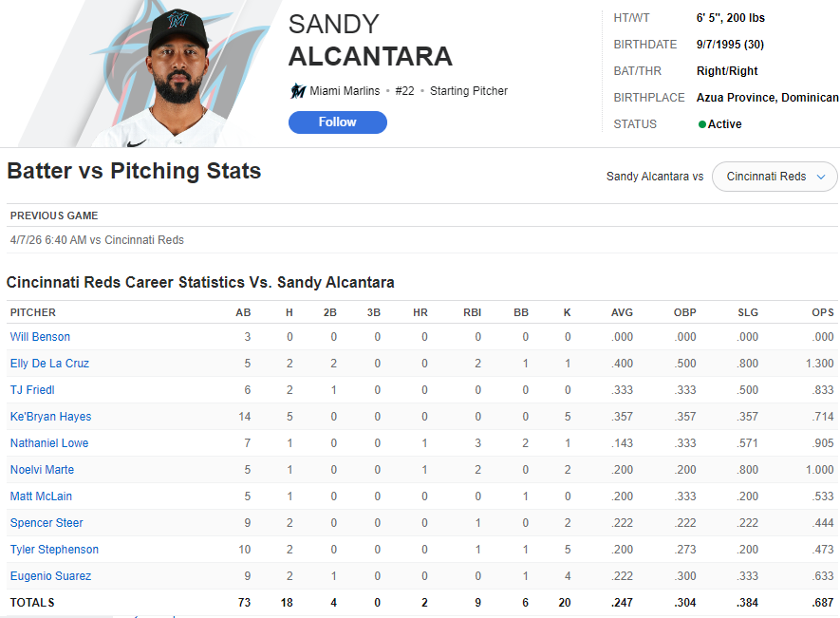
Task: Open Tyler Stephenson's player link
Action: coord(54,550)
